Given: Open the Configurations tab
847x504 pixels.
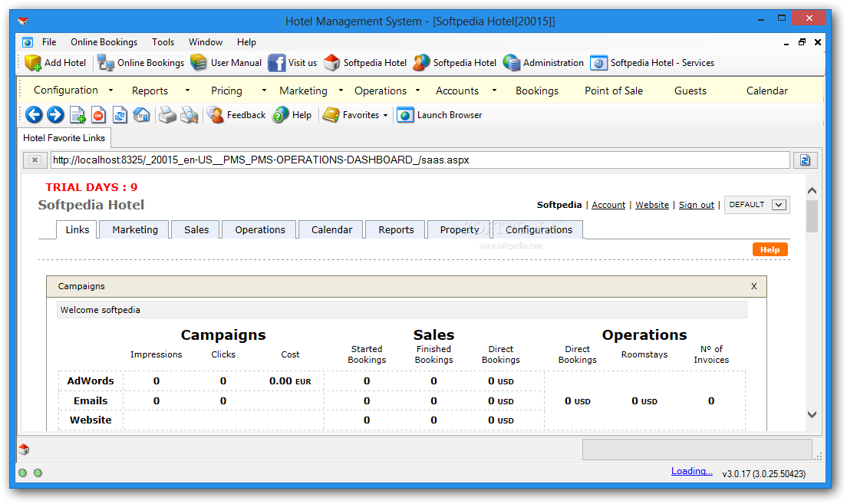Looking at the screenshot, I should (539, 229).
